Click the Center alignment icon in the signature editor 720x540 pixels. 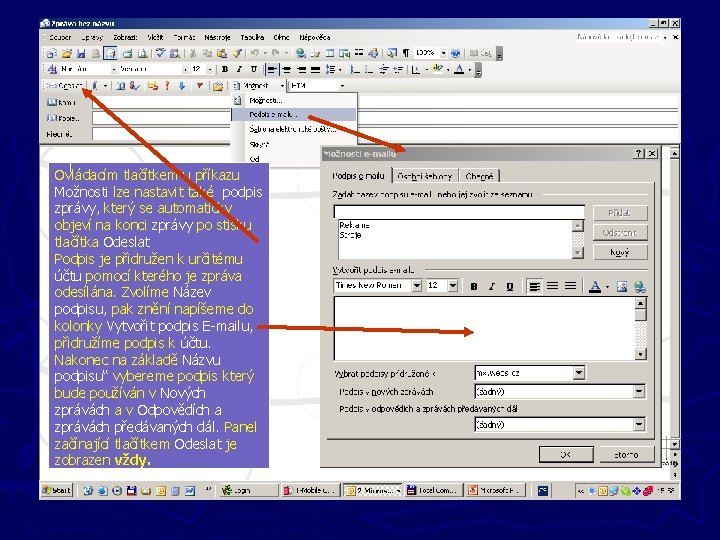[552, 287]
